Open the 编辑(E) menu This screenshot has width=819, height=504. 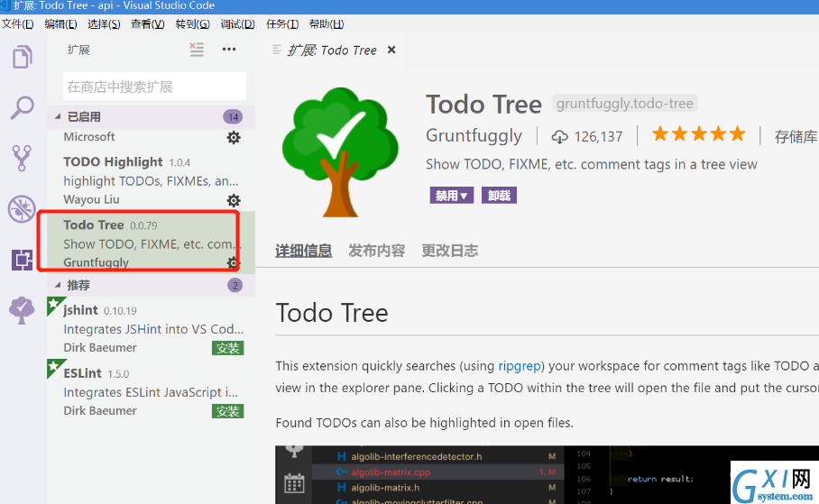tap(60, 24)
